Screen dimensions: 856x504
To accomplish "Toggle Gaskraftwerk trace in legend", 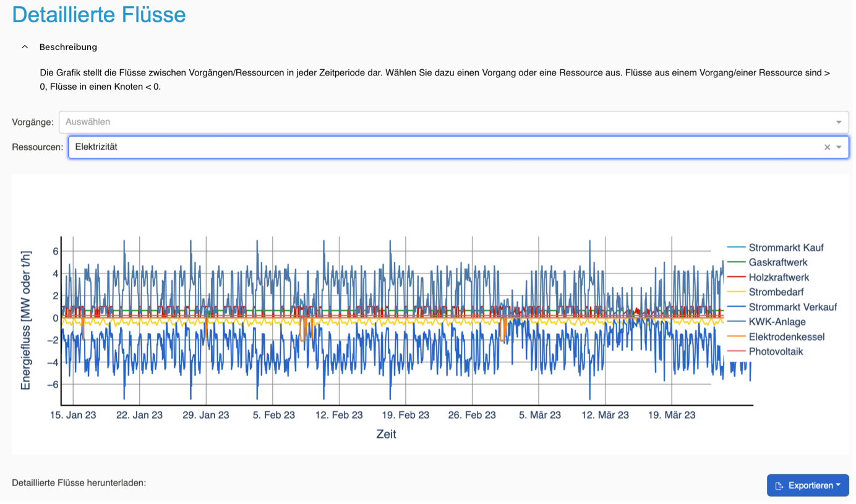I will tap(777, 262).
